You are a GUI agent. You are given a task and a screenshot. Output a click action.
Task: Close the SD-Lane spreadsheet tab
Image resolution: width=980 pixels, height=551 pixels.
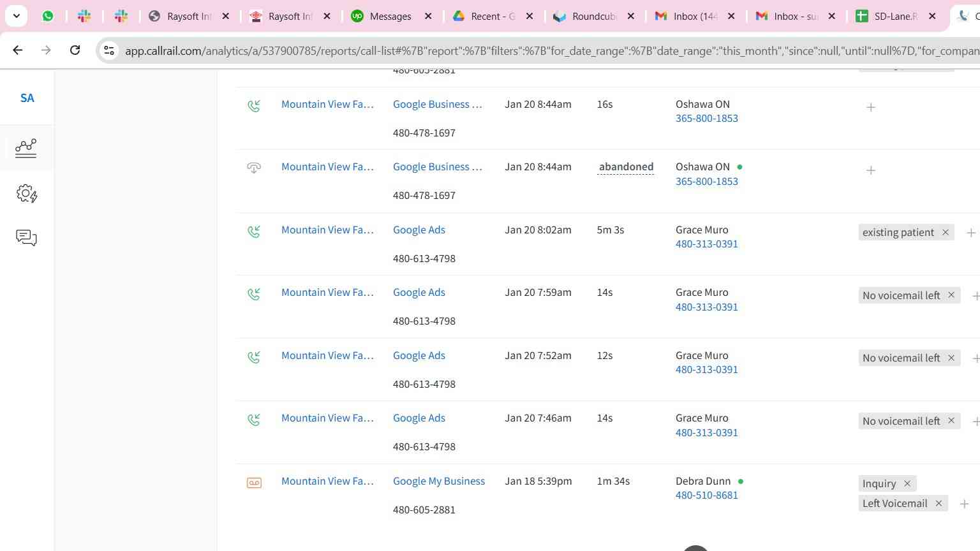(x=932, y=16)
